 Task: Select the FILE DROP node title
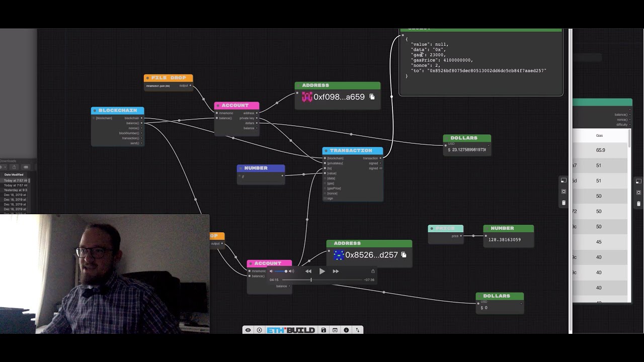[x=169, y=78]
